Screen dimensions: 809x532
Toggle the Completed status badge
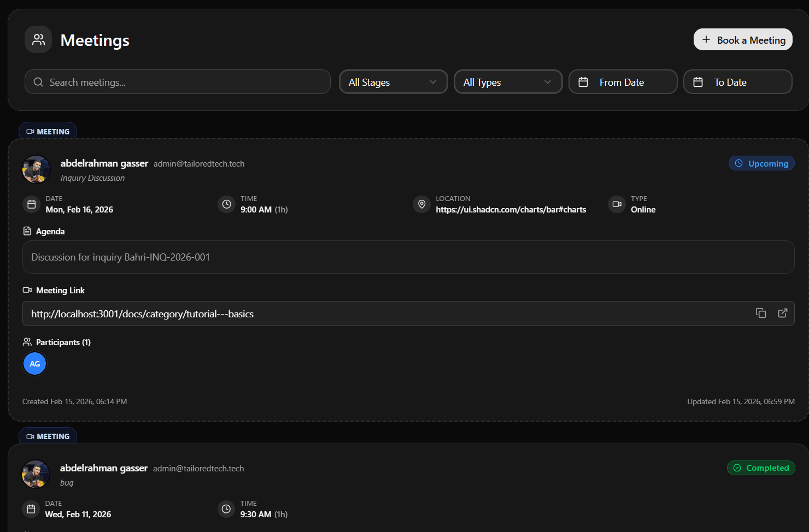761,468
